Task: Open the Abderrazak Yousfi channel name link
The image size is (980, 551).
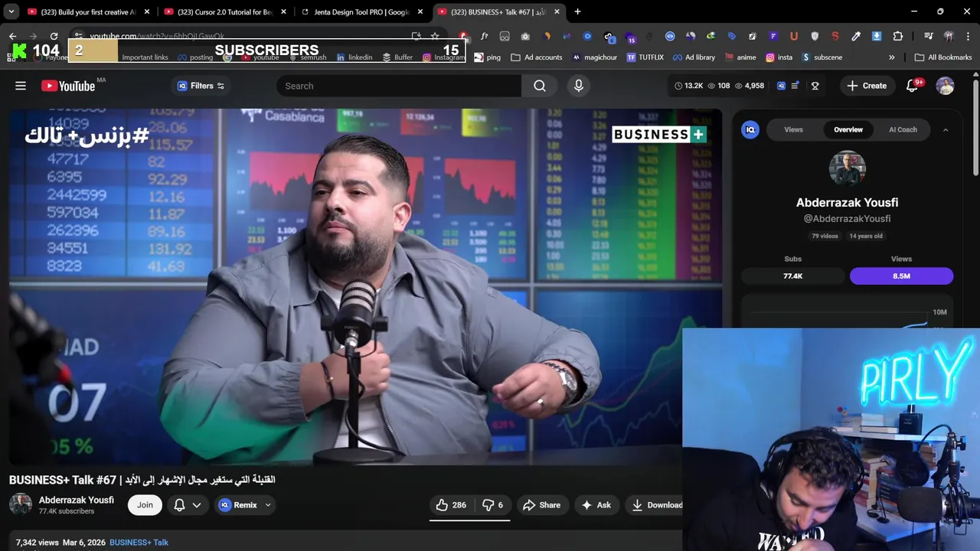Action: [77, 500]
